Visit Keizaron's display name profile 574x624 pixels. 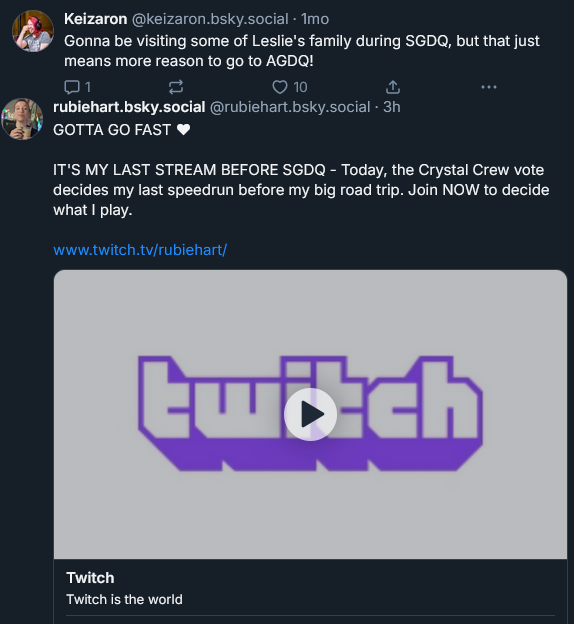[x=96, y=19]
